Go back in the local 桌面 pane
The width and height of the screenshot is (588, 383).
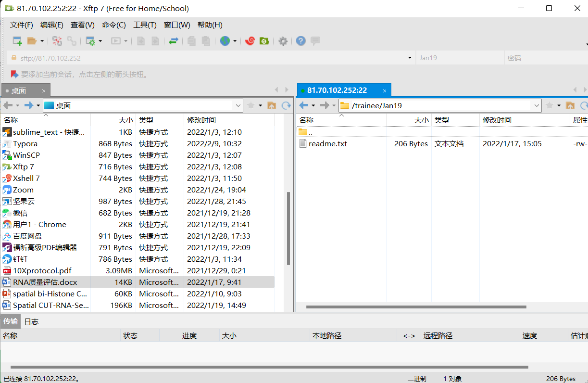pos(8,105)
